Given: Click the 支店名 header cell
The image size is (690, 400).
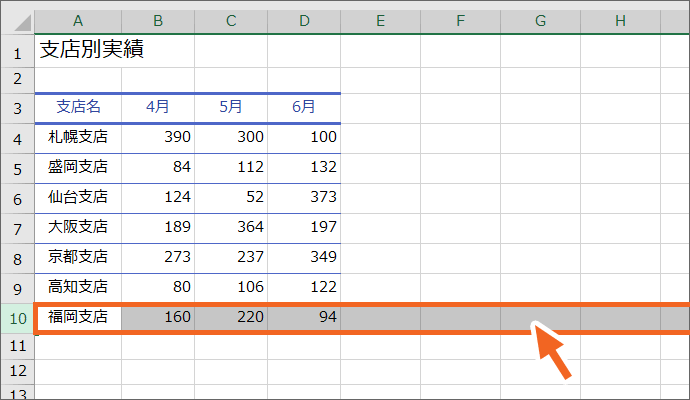Looking at the screenshot, I should (x=78, y=108).
